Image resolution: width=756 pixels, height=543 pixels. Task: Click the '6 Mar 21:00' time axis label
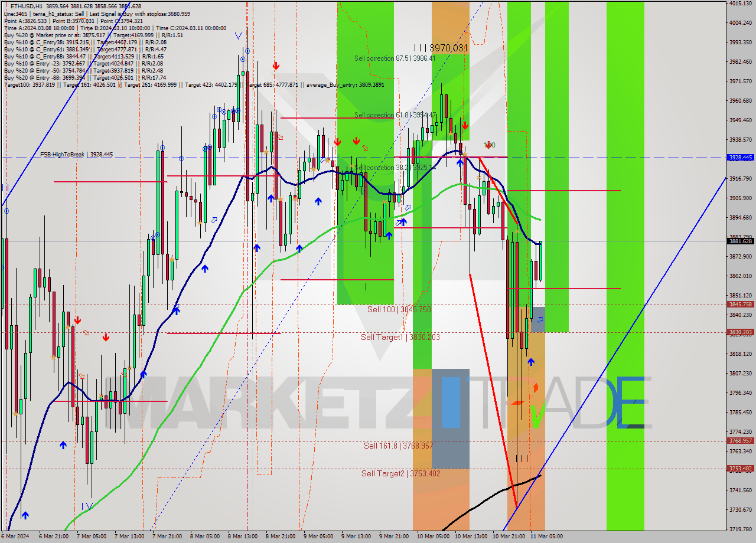[53, 537]
